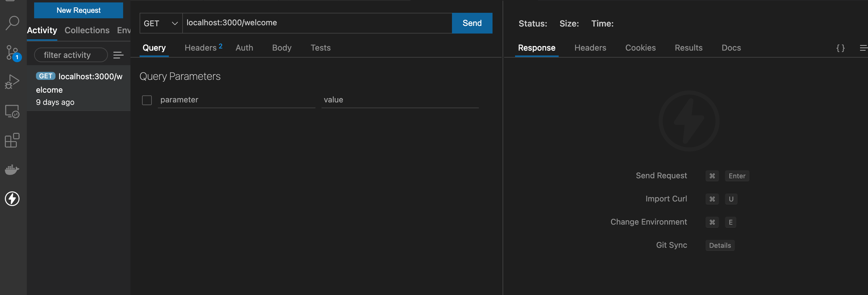
Task: Open the Tests tab
Action: [x=320, y=48]
